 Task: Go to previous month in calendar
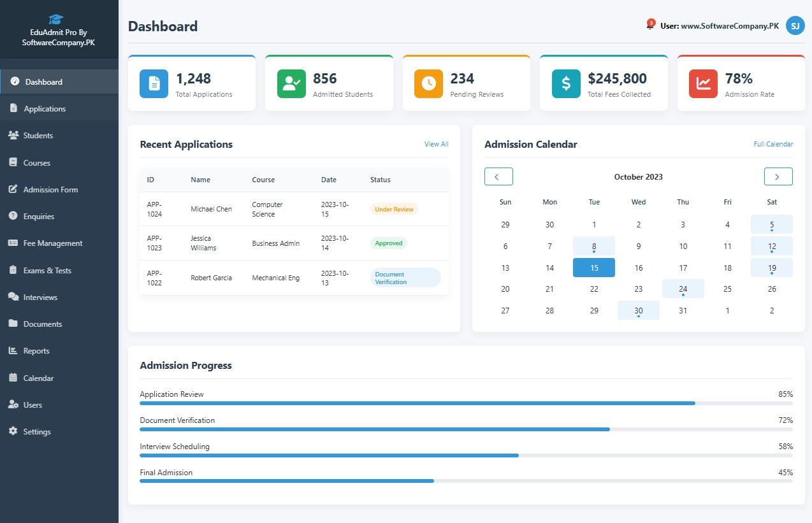coord(498,176)
